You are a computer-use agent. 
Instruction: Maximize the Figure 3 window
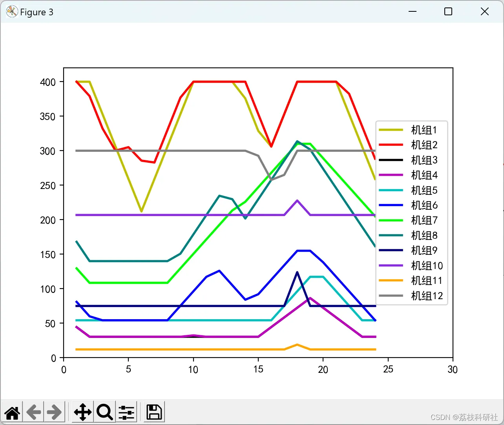448,12
